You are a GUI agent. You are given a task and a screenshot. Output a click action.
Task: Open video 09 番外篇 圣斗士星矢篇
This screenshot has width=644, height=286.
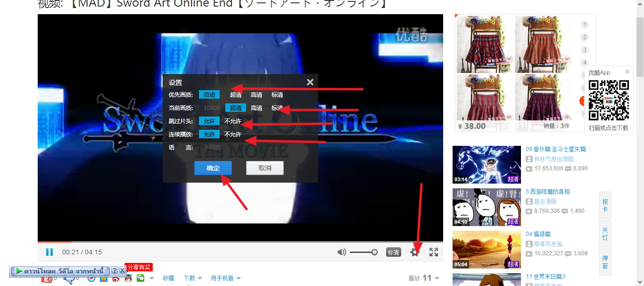click(556, 149)
